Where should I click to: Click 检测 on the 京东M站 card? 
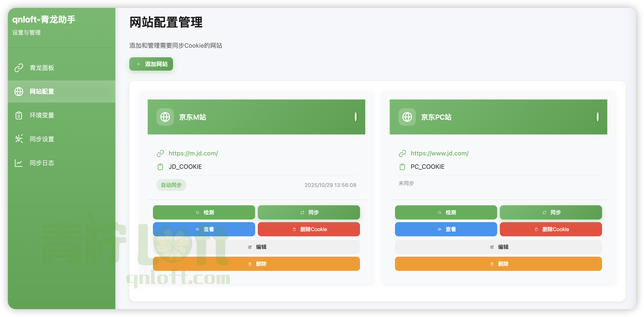click(204, 212)
